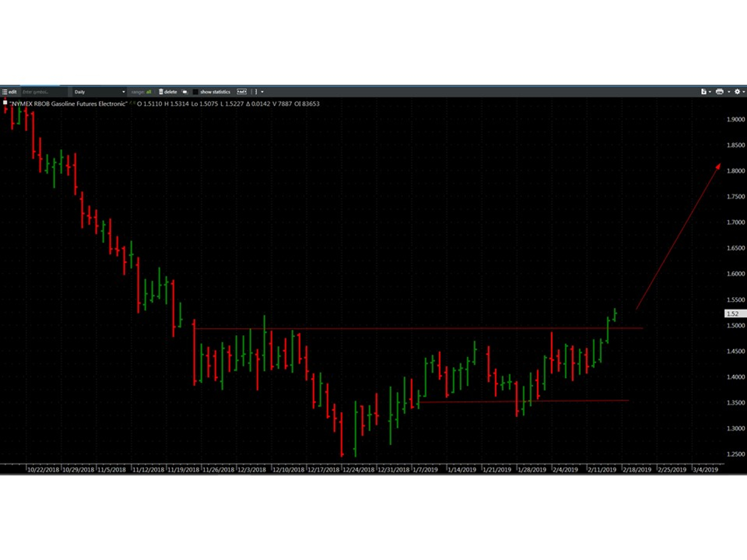Image resolution: width=747 pixels, height=560 pixels.
Task: Open the Daily interval dropdown
Action: [100, 92]
